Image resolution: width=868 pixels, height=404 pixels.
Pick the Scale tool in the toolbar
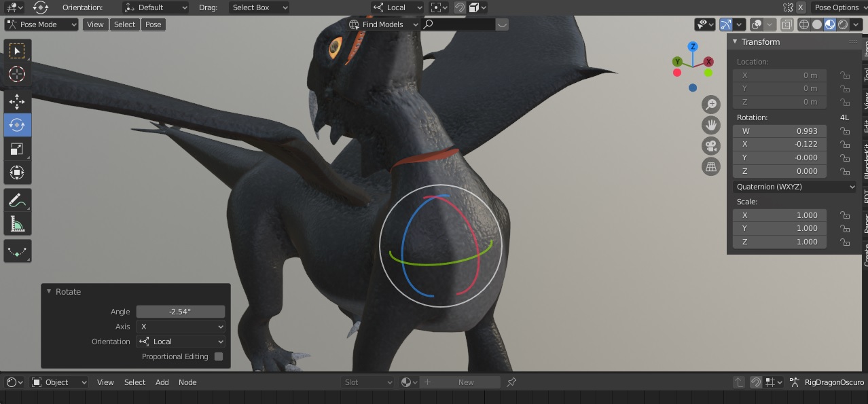pyautogui.click(x=17, y=149)
